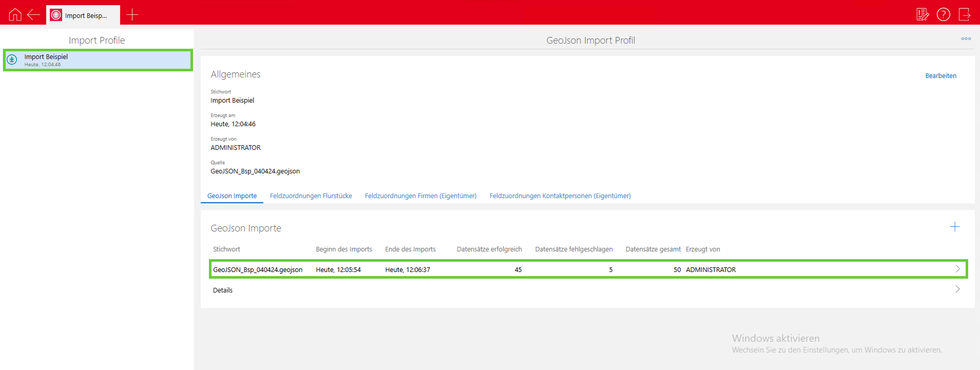
Task: Open the three-dots more options menu
Action: click(966, 38)
